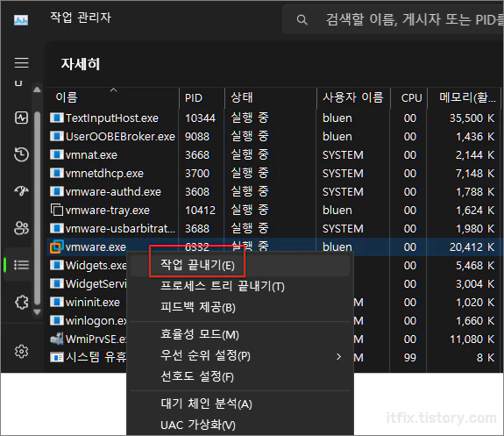Select the vmware-tray.exe row name
The image size is (504, 436).
[107, 211]
